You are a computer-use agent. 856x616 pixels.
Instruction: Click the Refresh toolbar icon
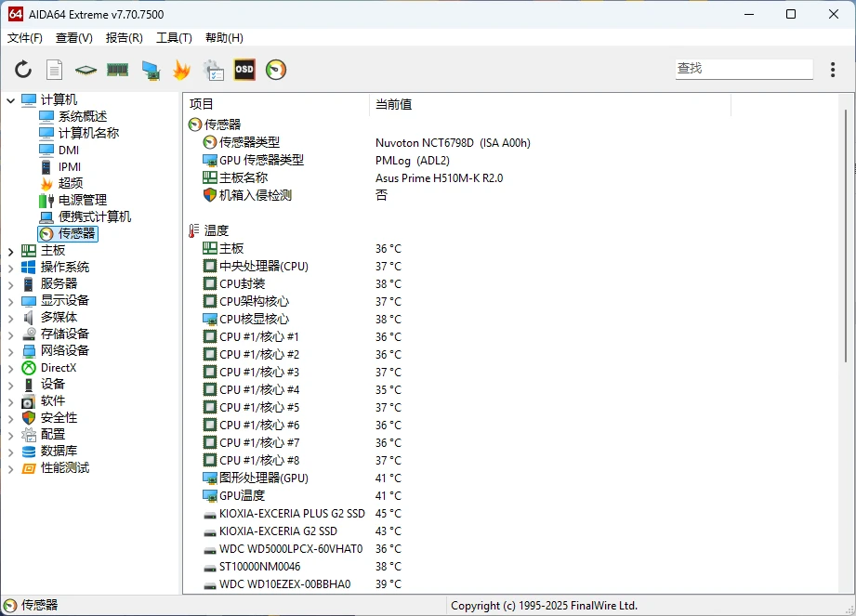point(23,70)
